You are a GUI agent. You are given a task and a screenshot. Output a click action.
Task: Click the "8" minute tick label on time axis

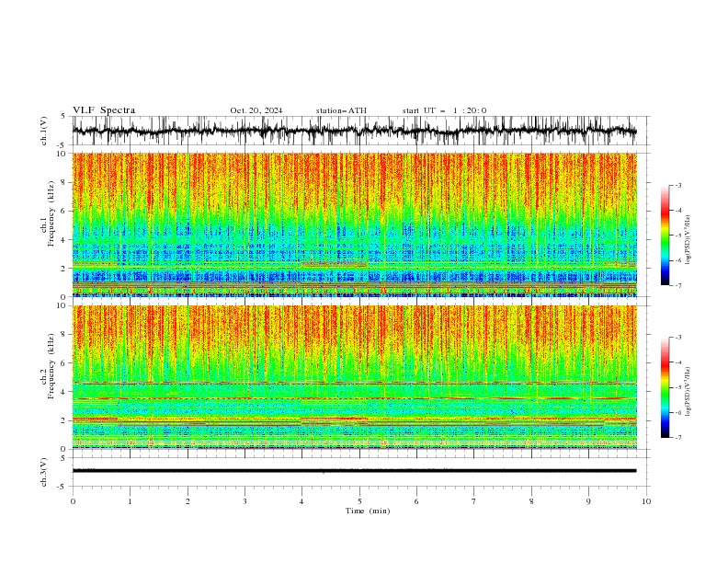coord(531,501)
